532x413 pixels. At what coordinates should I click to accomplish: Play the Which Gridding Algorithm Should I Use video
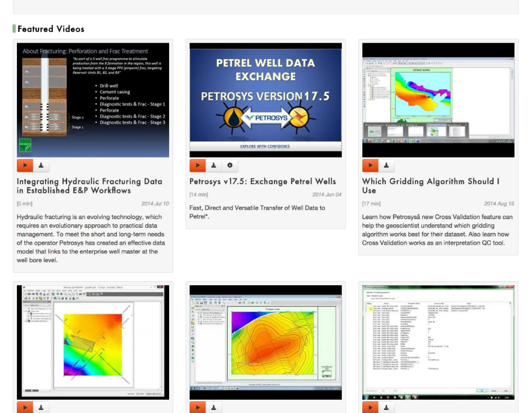(x=370, y=165)
